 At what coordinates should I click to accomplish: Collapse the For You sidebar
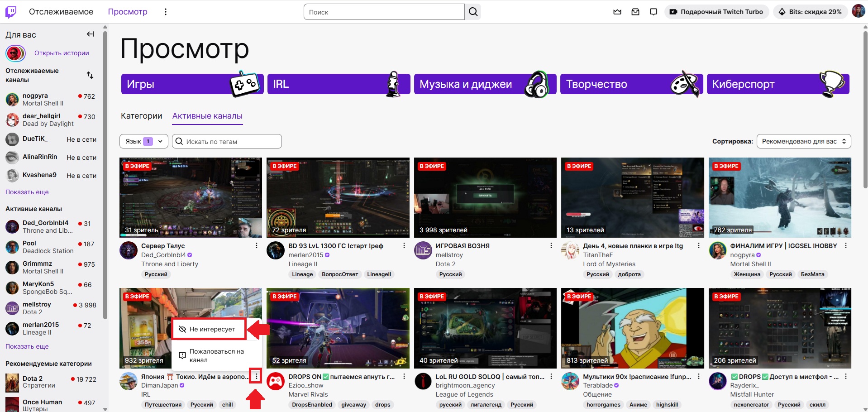pos(91,34)
